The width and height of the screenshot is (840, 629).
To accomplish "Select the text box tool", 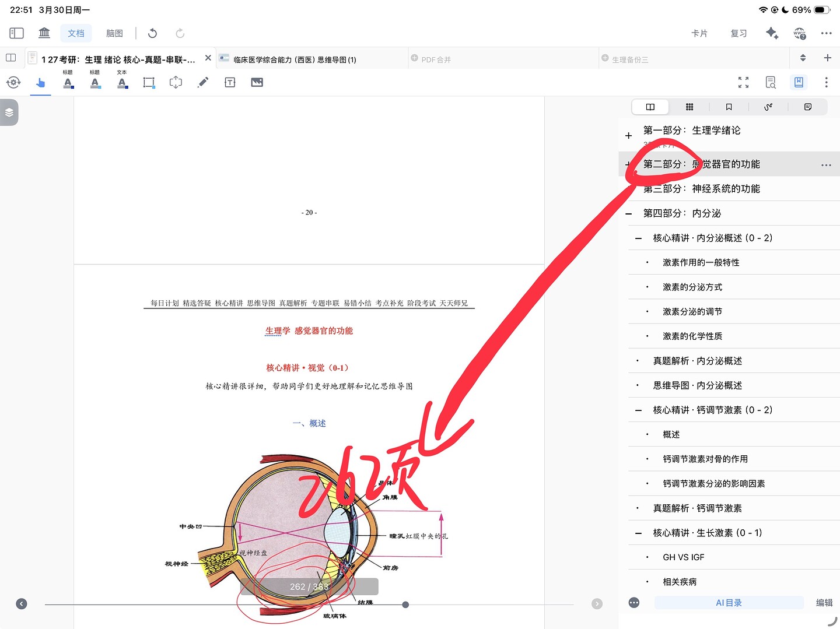I will 230,82.
